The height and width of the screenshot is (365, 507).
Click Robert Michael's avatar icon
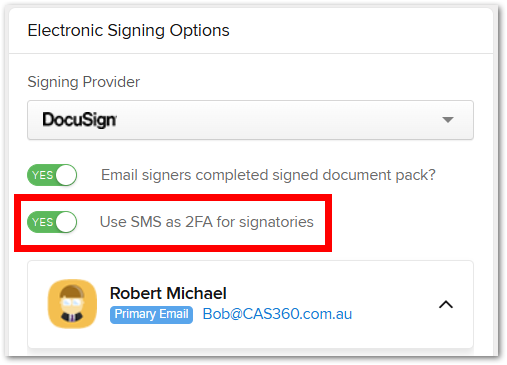(72, 304)
